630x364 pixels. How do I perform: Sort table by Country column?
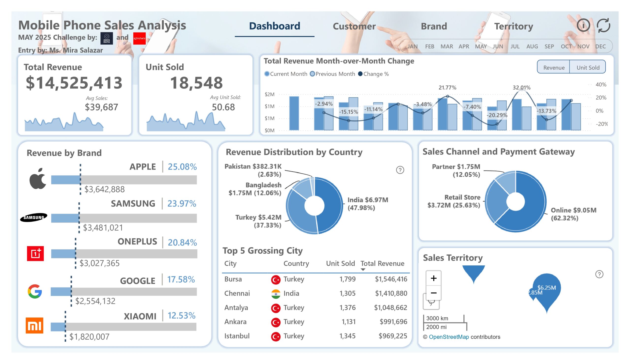coord(296,263)
